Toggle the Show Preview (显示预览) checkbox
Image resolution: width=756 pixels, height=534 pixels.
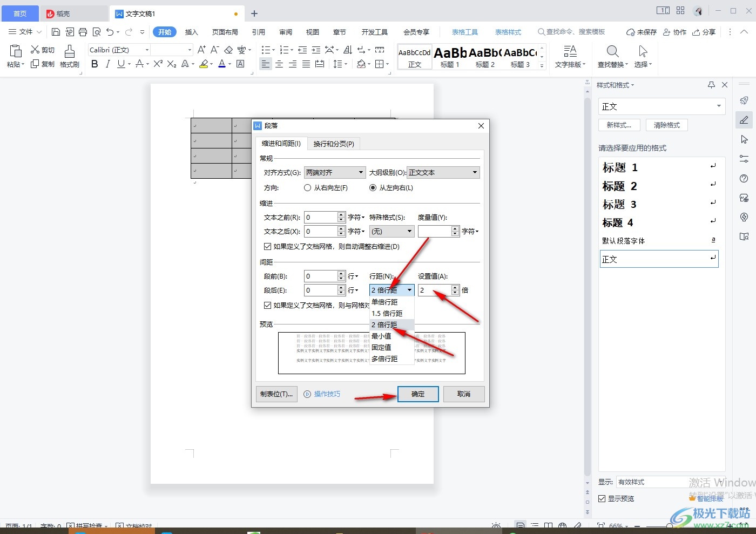(602, 498)
